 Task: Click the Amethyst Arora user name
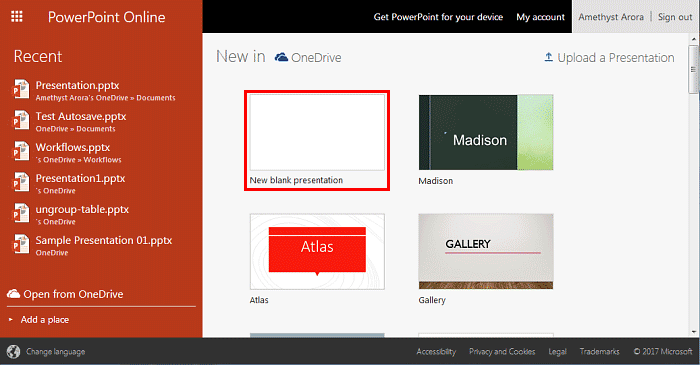[611, 17]
